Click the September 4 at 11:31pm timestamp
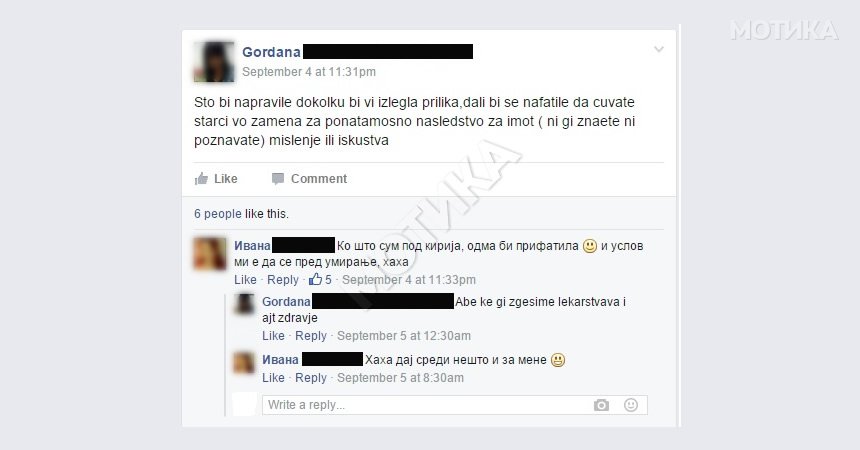The height and width of the screenshot is (450, 860). [x=309, y=72]
